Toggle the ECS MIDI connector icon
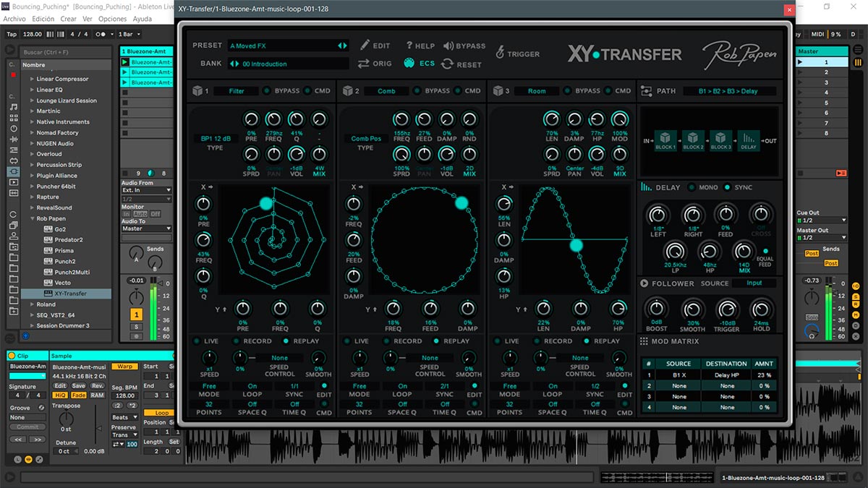 point(409,64)
